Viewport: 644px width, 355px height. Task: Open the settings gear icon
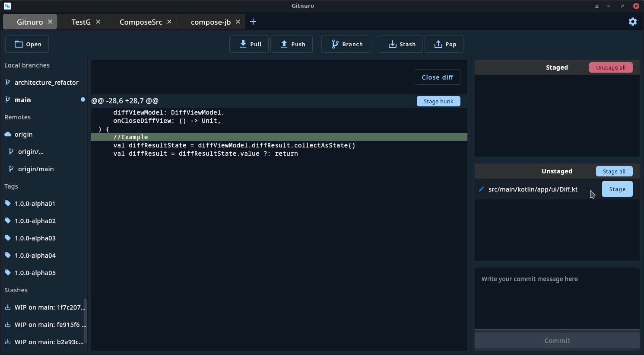click(x=632, y=22)
